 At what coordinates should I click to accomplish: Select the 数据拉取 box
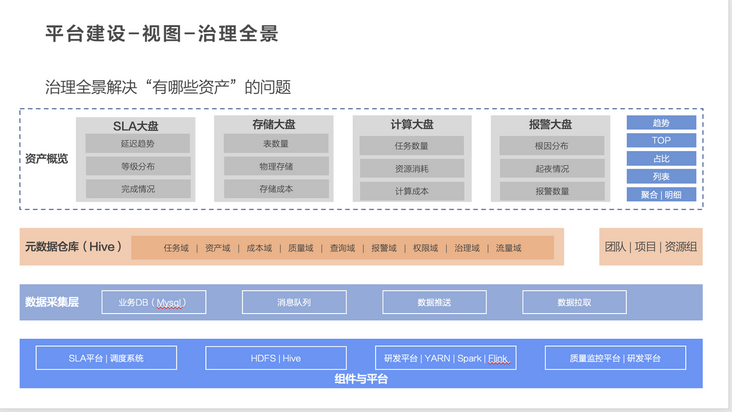tap(574, 302)
